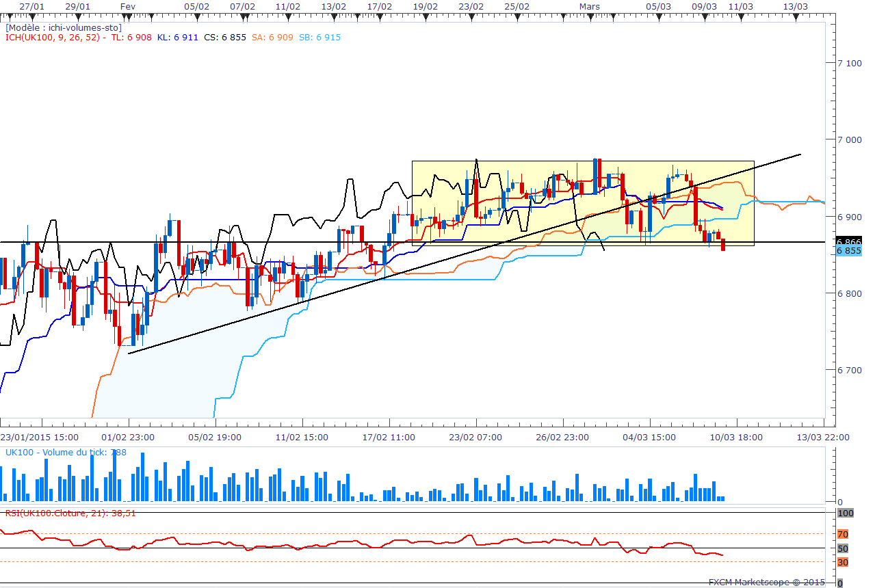875x588 pixels.
Task: Select the ICH(UK100, 9, 26, 52) indicator label
Action: (x=53, y=38)
